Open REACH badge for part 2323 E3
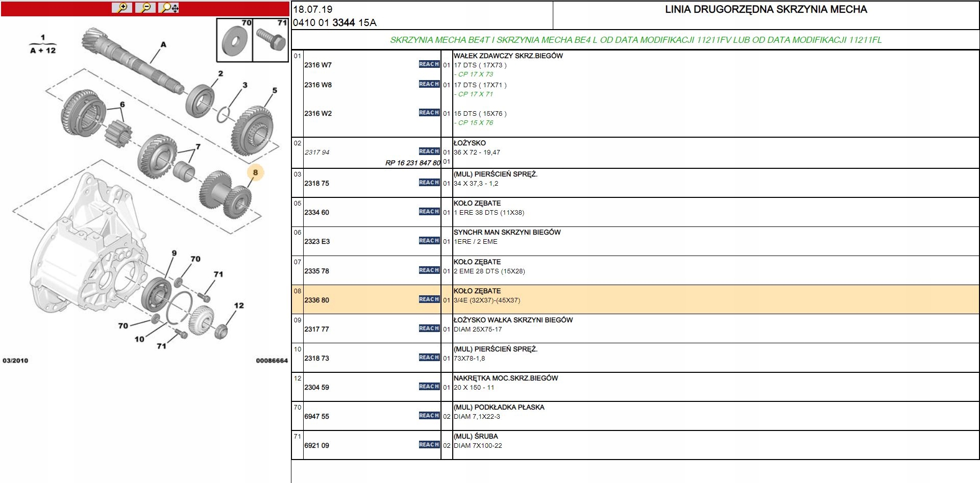This screenshot has height=483, width=980. coord(429,241)
